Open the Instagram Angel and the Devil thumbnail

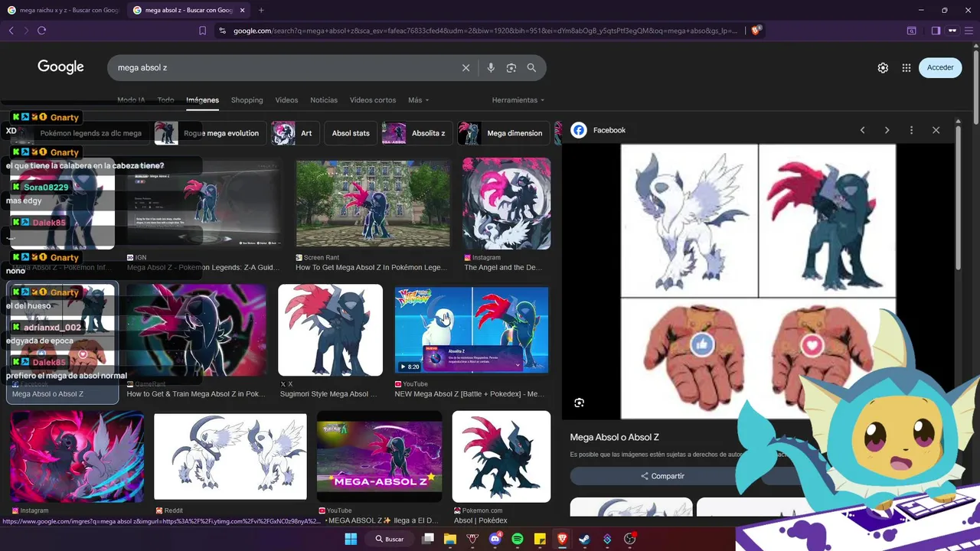tap(506, 204)
